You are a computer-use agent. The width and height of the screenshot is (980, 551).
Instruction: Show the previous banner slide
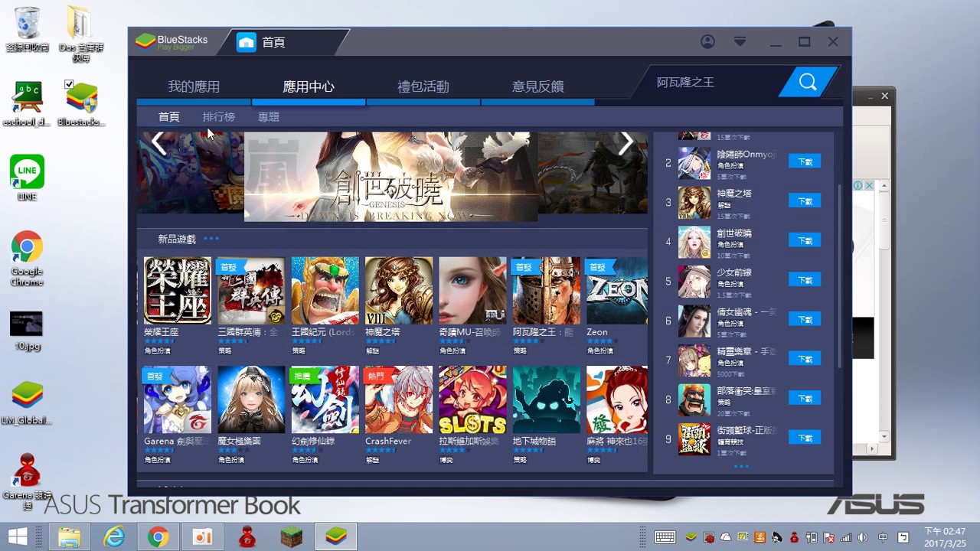(x=158, y=143)
